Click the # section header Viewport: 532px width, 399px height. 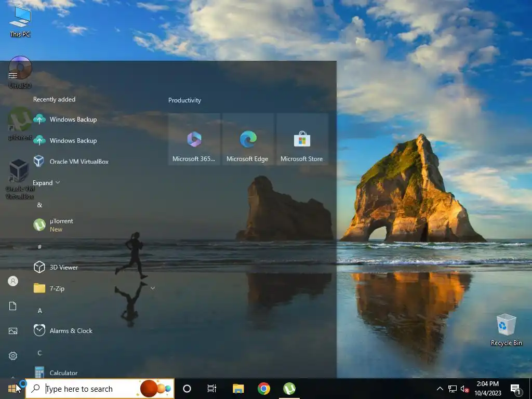pyautogui.click(x=39, y=247)
